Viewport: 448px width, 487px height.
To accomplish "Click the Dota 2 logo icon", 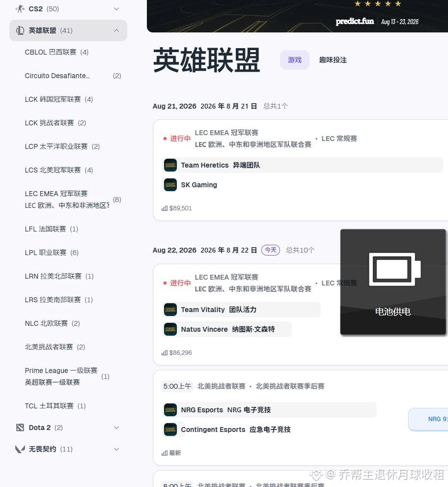I will click(x=20, y=428).
